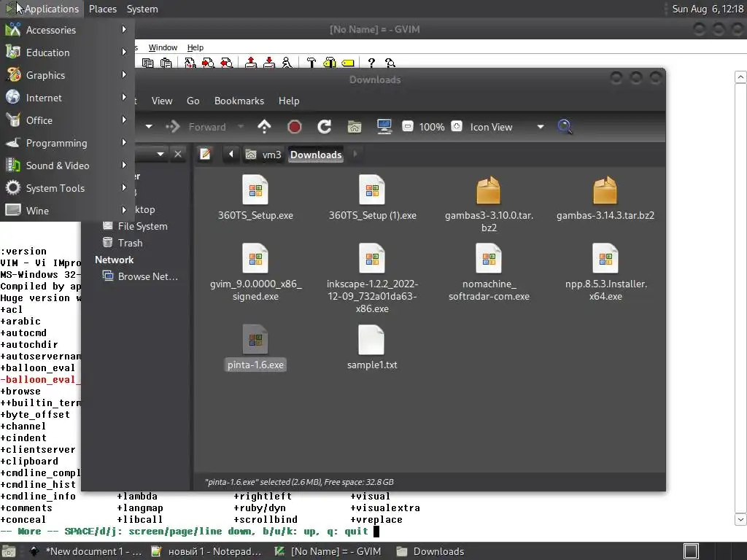This screenshot has width=747, height=560.
Task: Open the System menu in top panel
Action: [142, 9]
